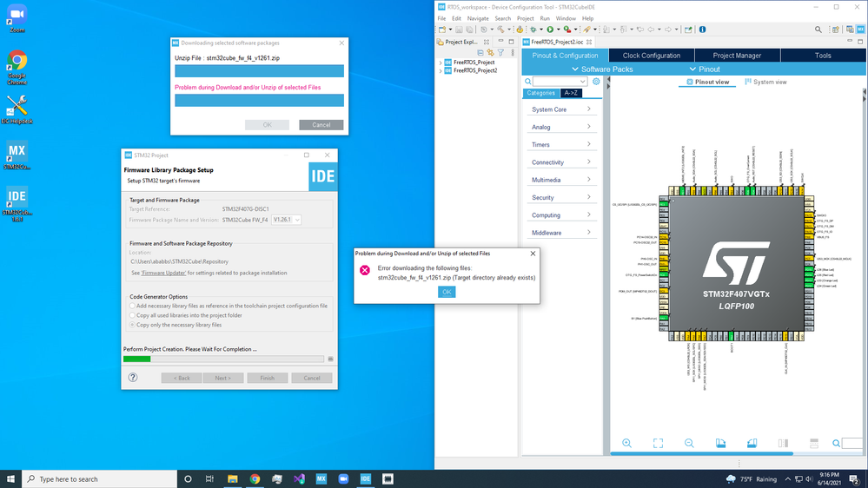Rotate the chip counterclockwise
This screenshot has width=868, height=488.
tap(752, 443)
